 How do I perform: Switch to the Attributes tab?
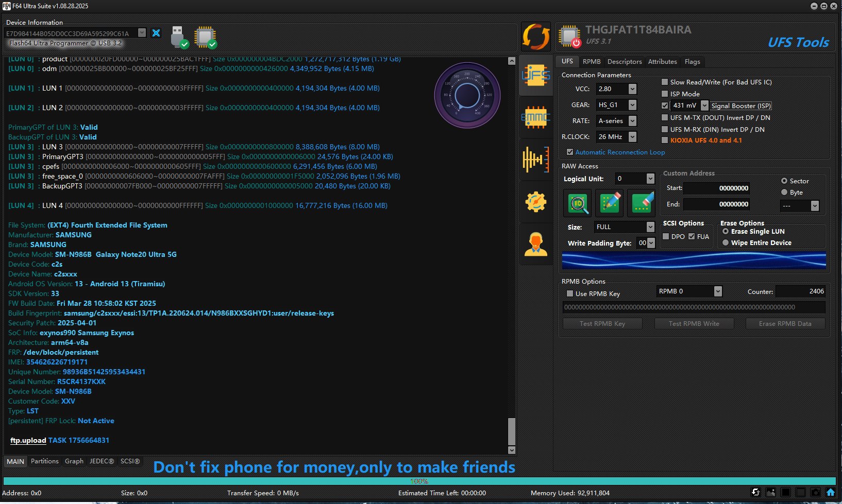point(662,61)
